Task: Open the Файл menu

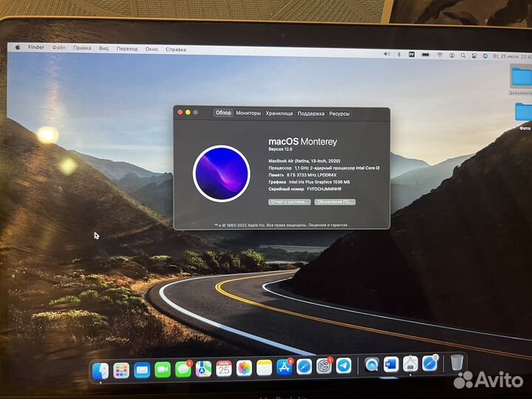Action: 58,48
